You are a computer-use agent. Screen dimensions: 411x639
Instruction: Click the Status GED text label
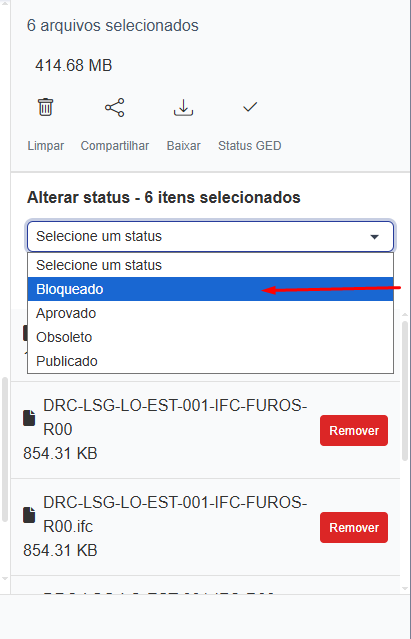point(250,146)
